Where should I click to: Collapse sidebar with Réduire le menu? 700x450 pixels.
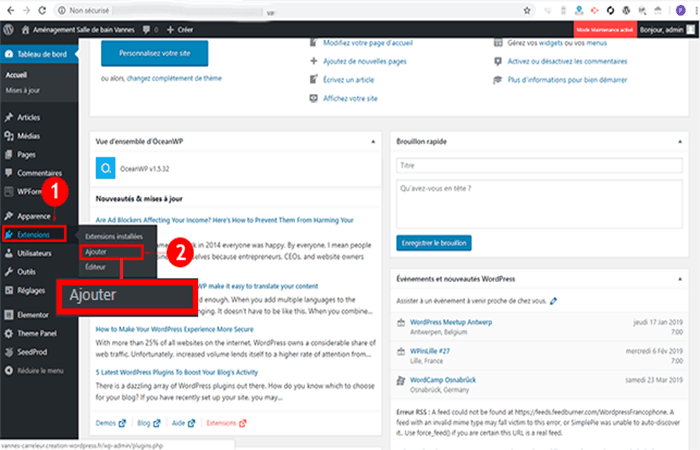(39, 371)
